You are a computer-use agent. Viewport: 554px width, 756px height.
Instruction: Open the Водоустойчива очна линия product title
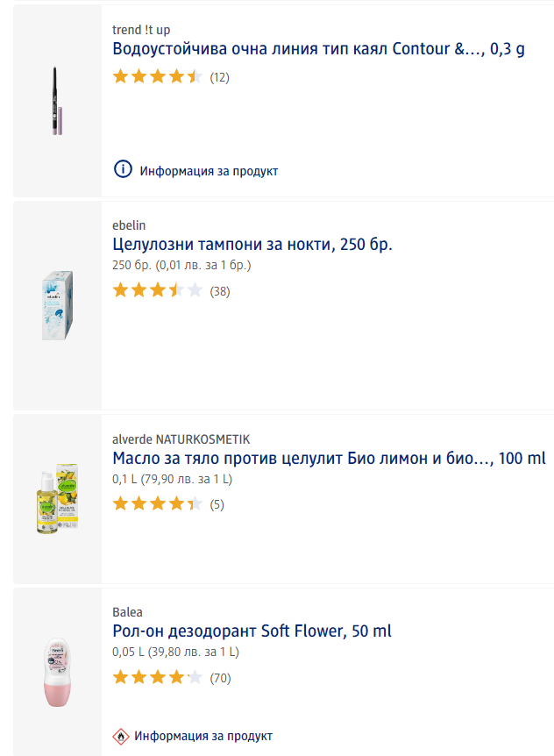click(319, 49)
